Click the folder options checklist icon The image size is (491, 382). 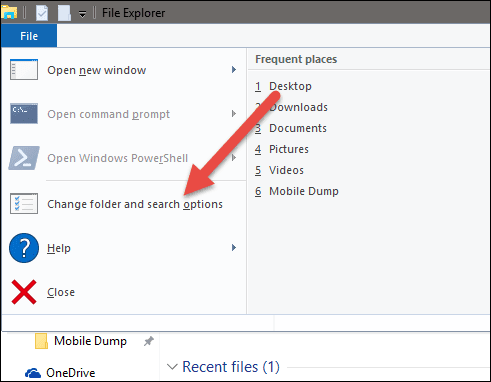24,203
